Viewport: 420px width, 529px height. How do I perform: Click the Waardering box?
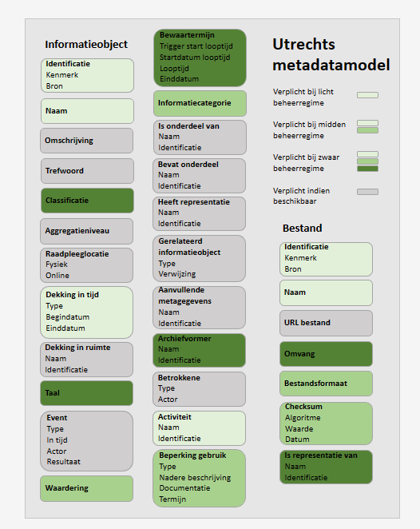coord(86,488)
